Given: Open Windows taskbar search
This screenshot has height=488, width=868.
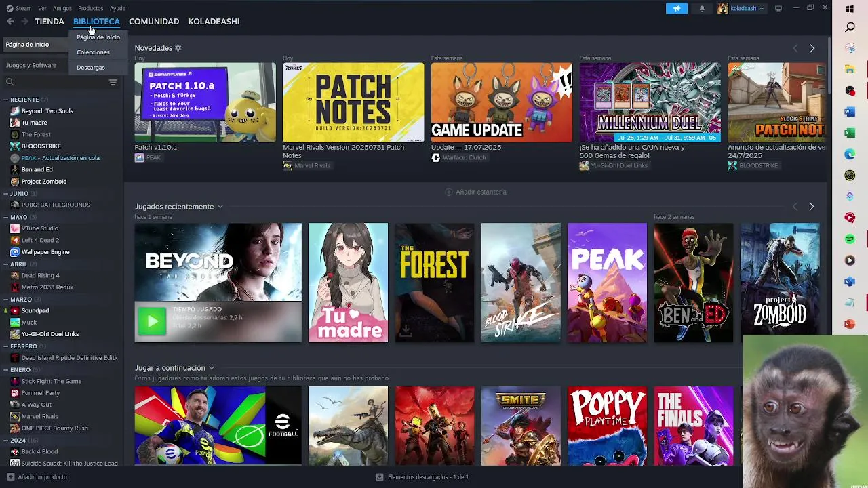Looking at the screenshot, I should tap(850, 27).
